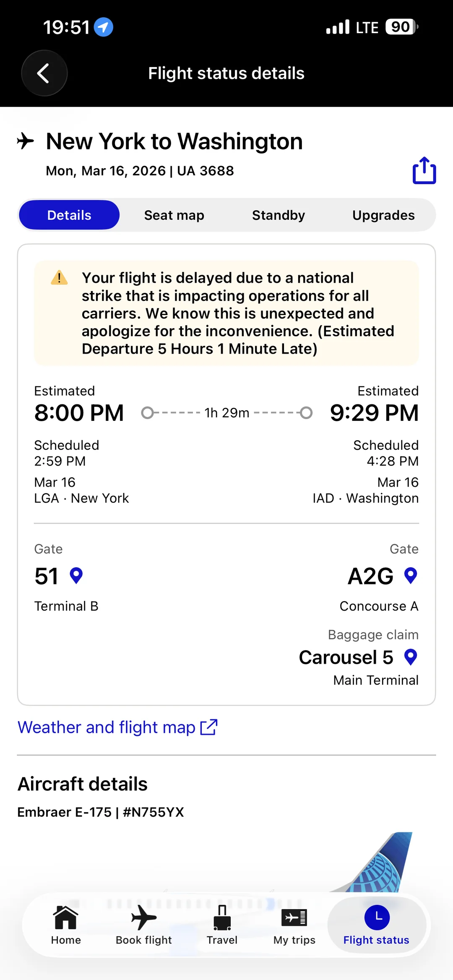Tap Carousel 5 baggage claim map pin
This screenshot has width=453, height=980.
point(410,657)
